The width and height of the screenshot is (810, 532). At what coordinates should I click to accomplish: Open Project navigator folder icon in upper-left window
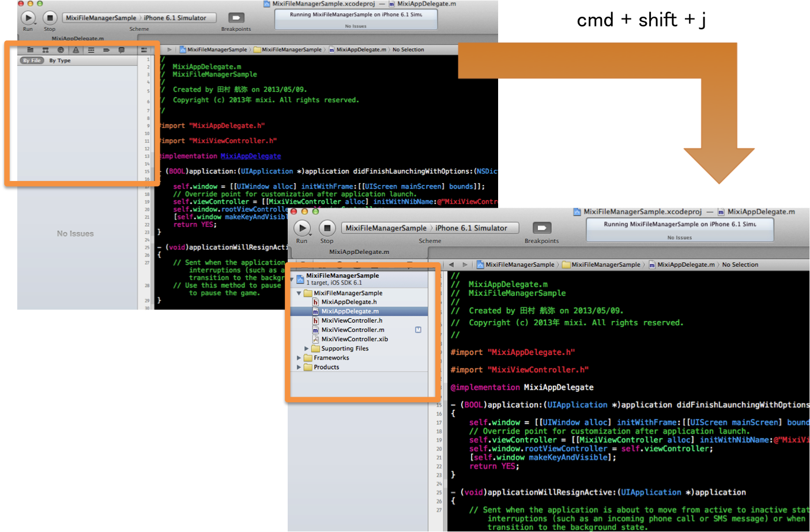(30, 50)
